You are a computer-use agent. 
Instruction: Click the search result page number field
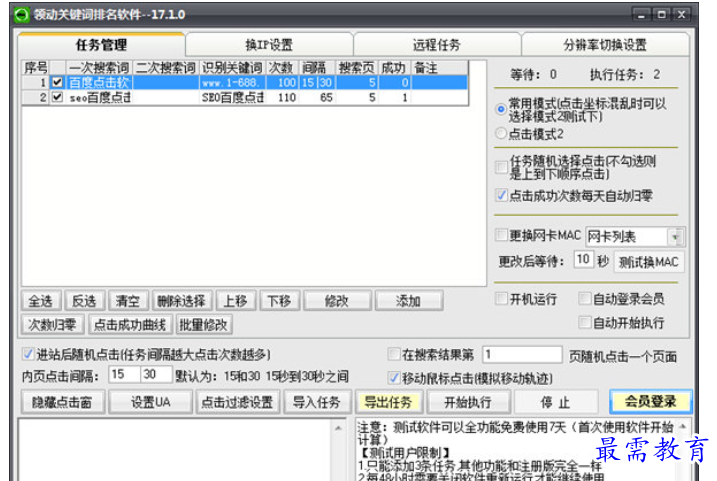522,354
